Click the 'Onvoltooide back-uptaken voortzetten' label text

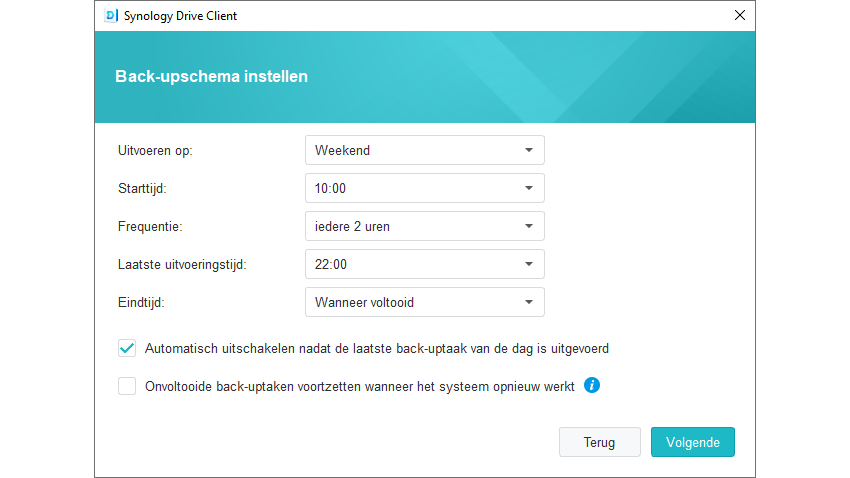click(360, 386)
